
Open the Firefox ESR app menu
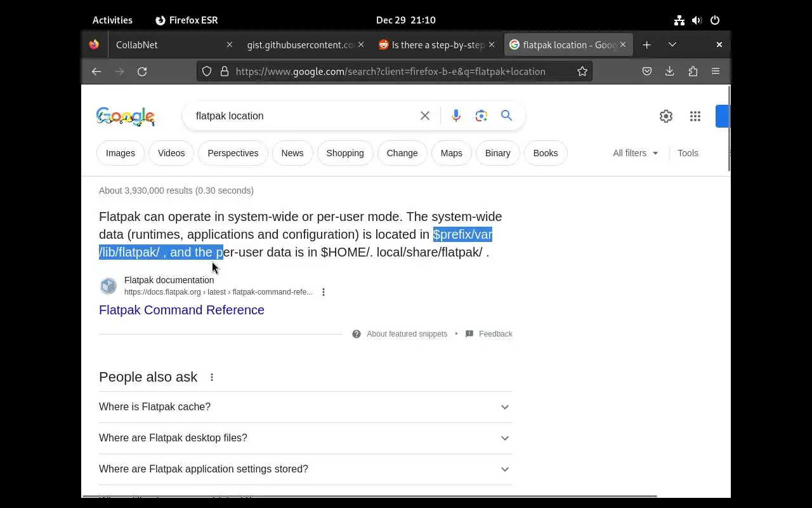(x=187, y=20)
